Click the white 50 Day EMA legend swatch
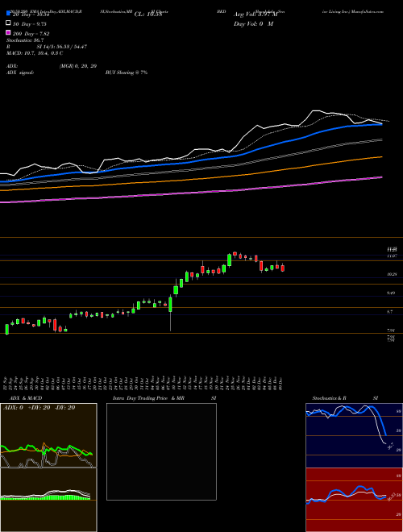This screenshot has width=403, height=532. [x=9, y=23]
